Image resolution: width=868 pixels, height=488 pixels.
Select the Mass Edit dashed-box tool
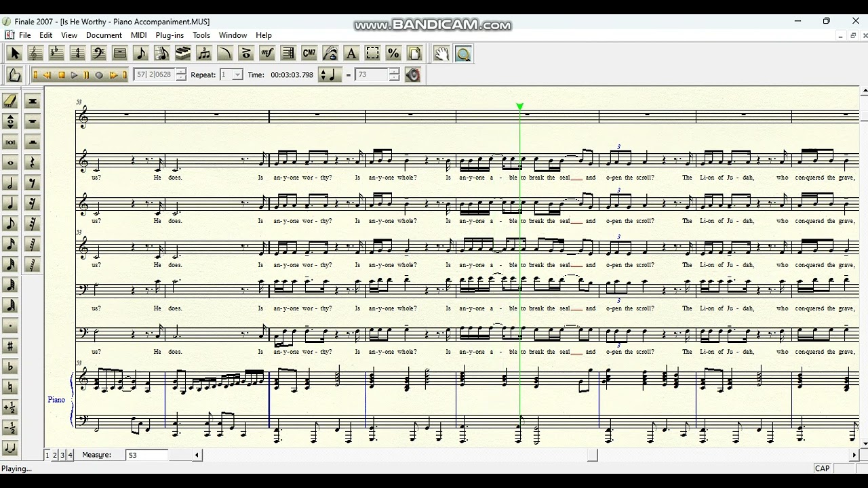click(x=372, y=54)
